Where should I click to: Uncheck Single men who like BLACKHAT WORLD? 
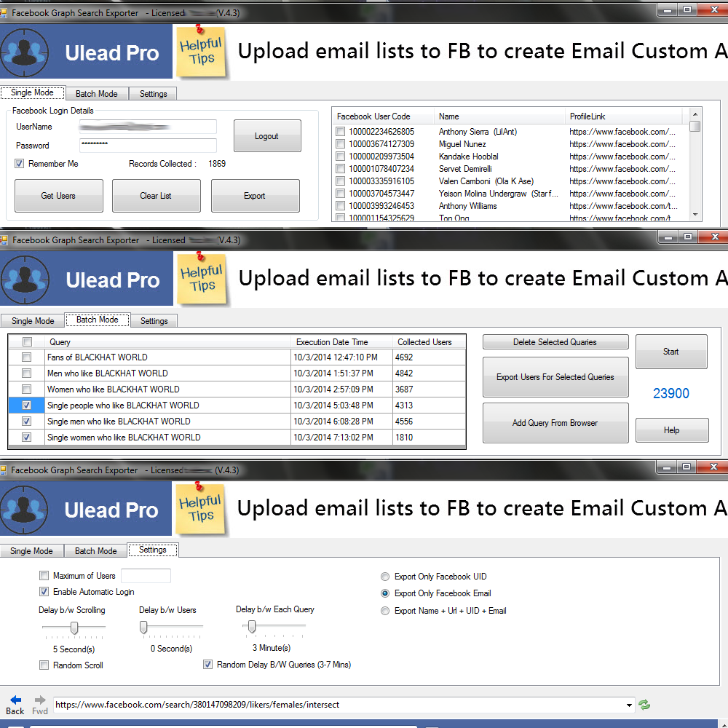[26, 421]
